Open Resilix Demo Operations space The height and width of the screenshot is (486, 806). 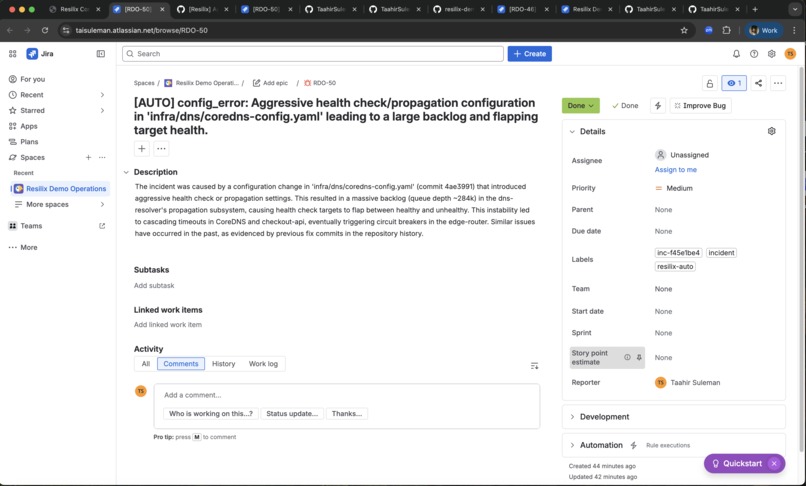(x=60, y=189)
